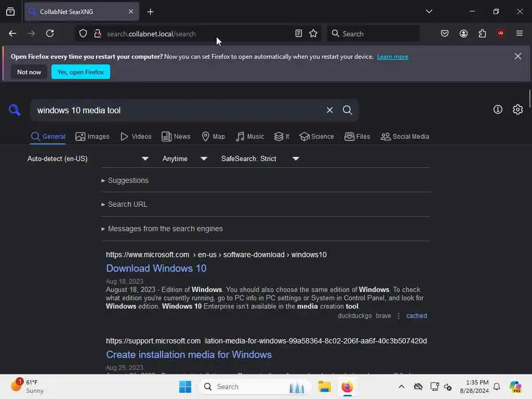Expand Messages from the search engines
The image size is (532, 399).
click(162, 229)
